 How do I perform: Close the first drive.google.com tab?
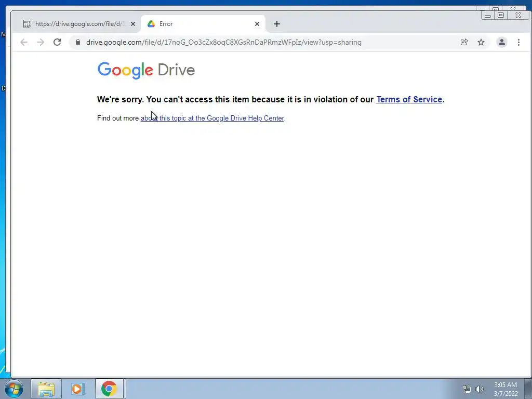tap(133, 24)
